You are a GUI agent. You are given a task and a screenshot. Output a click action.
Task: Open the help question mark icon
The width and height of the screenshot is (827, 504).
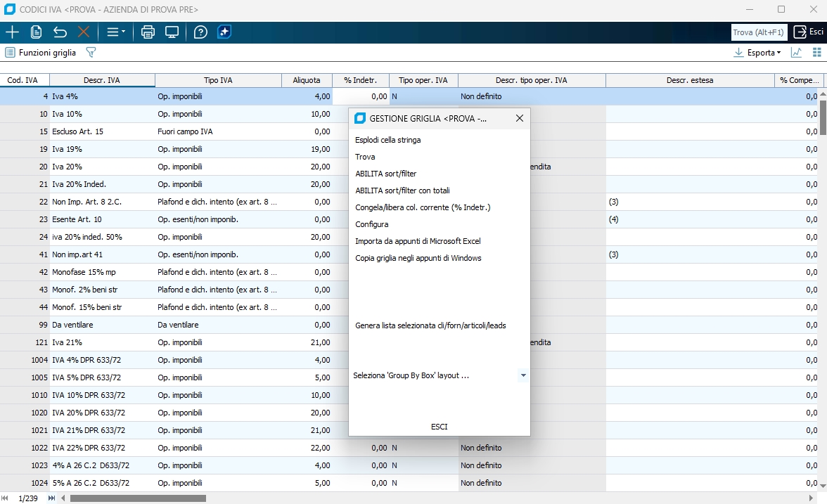(200, 32)
